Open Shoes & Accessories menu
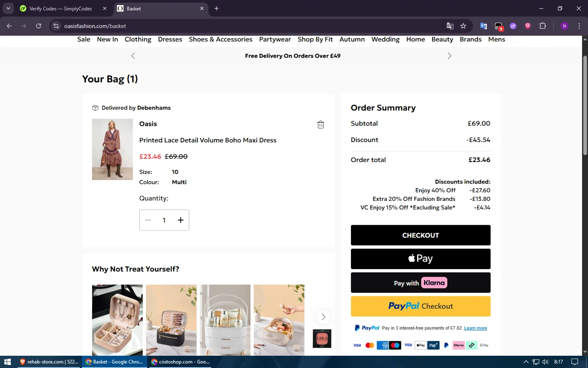The height and width of the screenshot is (368, 588). (x=221, y=39)
